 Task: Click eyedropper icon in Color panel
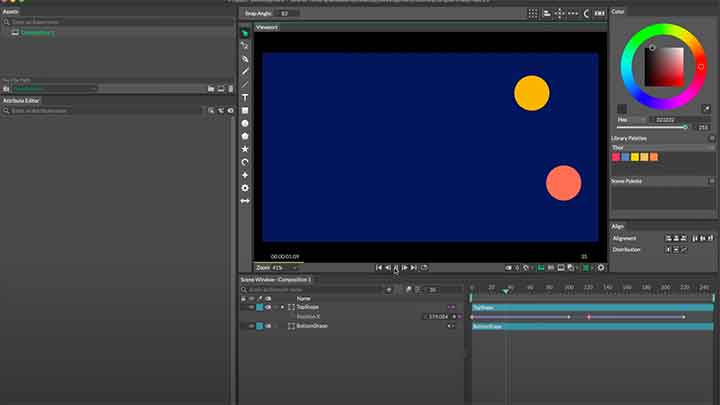707,109
